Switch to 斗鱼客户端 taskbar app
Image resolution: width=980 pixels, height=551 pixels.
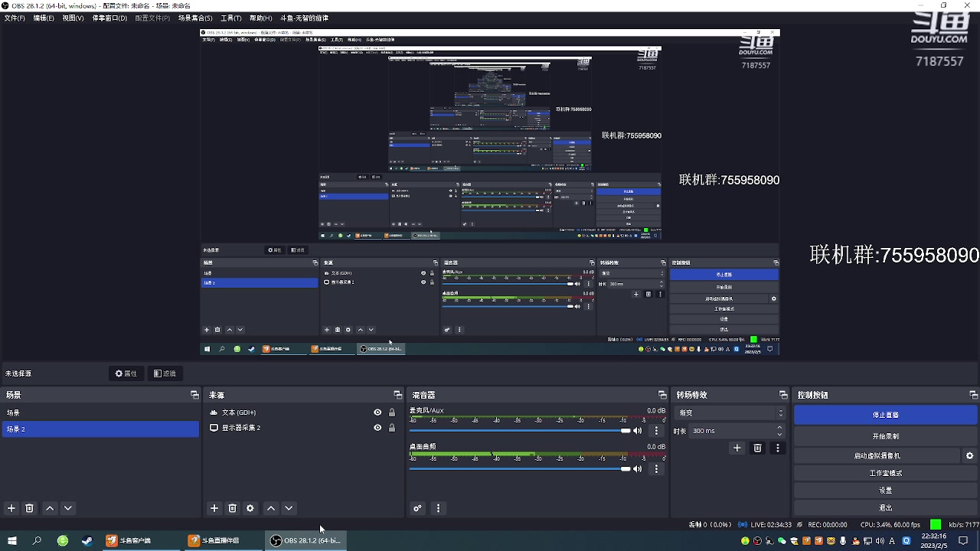click(139, 541)
